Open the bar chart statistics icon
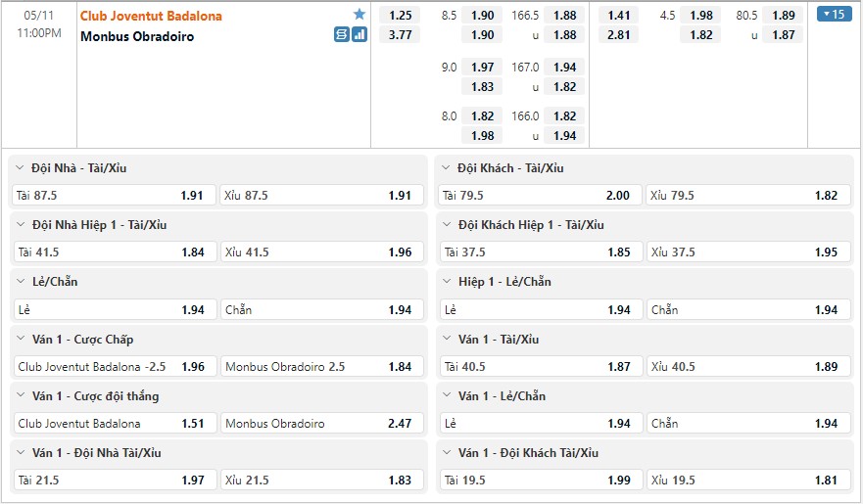 pyautogui.click(x=360, y=34)
